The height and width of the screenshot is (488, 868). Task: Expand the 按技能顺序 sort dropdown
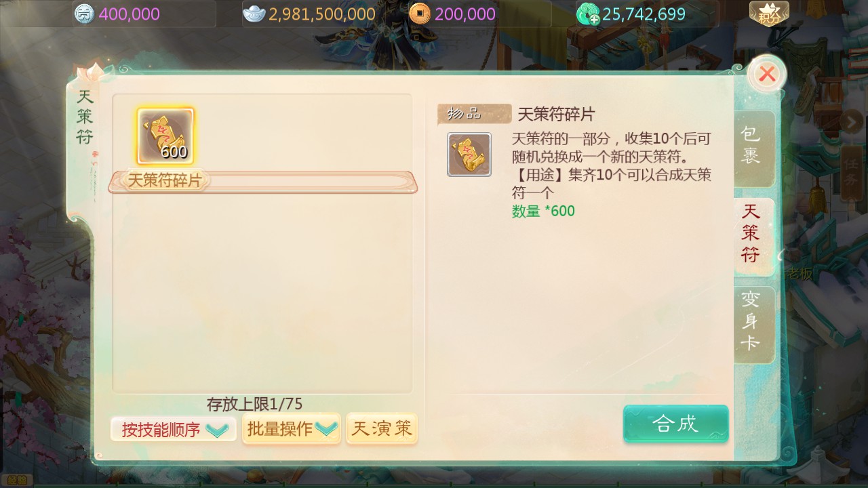tap(174, 429)
